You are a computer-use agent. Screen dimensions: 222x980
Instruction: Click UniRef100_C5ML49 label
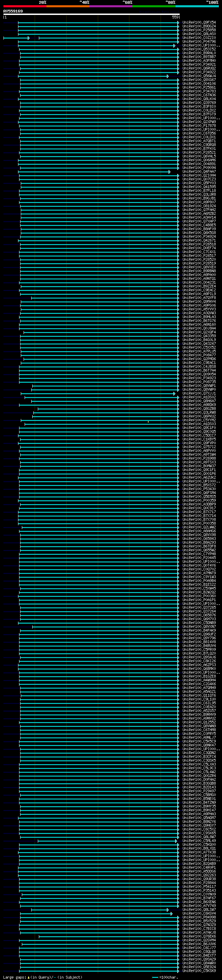[199, 841]
